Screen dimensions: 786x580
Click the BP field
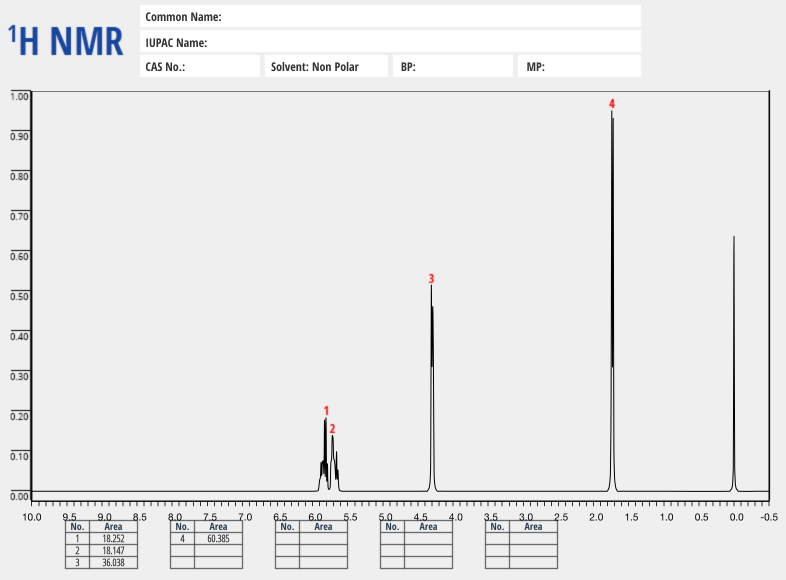453,66
